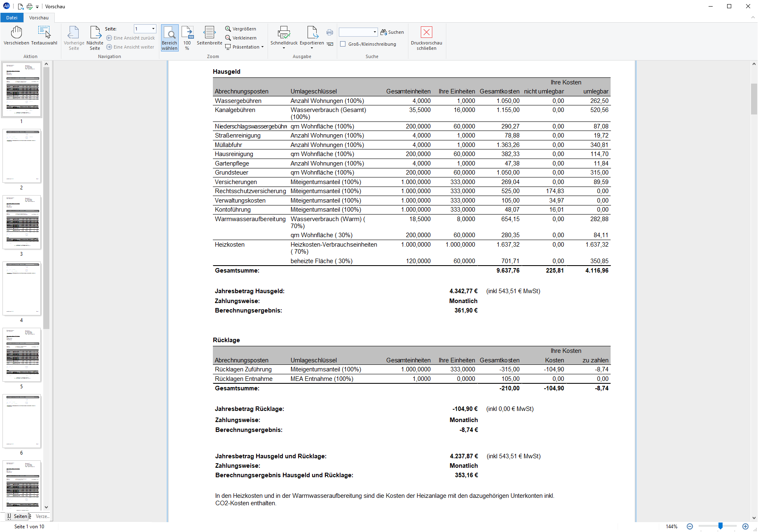Open the Datei tab

(12, 18)
